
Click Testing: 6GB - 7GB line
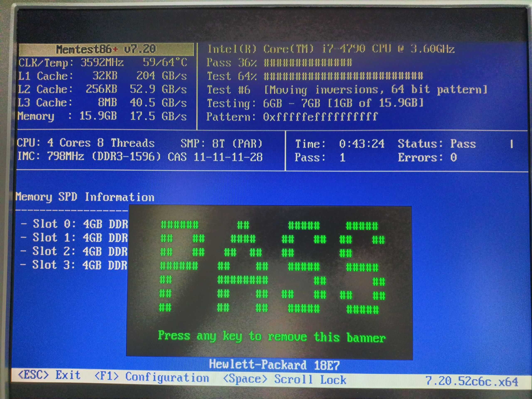[315, 103]
